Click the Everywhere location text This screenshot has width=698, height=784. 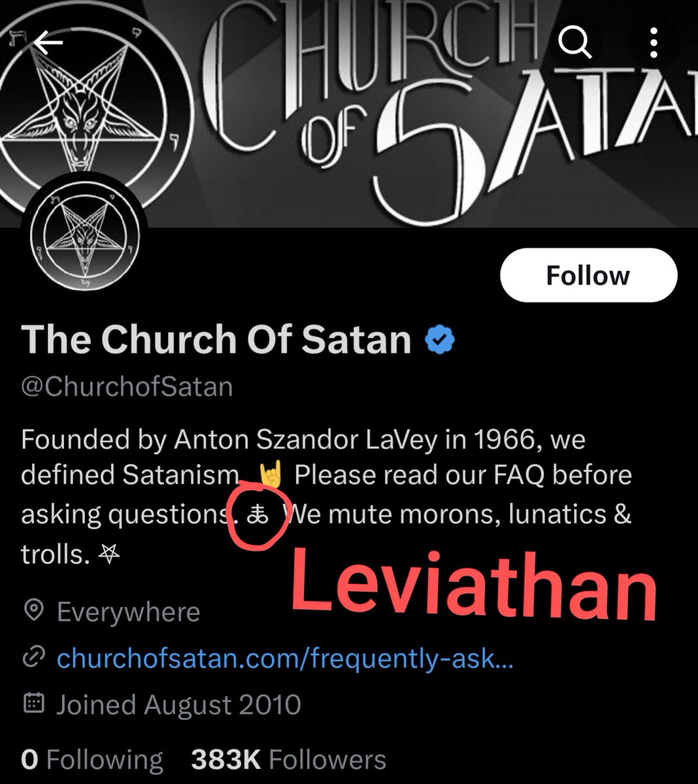click(x=128, y=612)
